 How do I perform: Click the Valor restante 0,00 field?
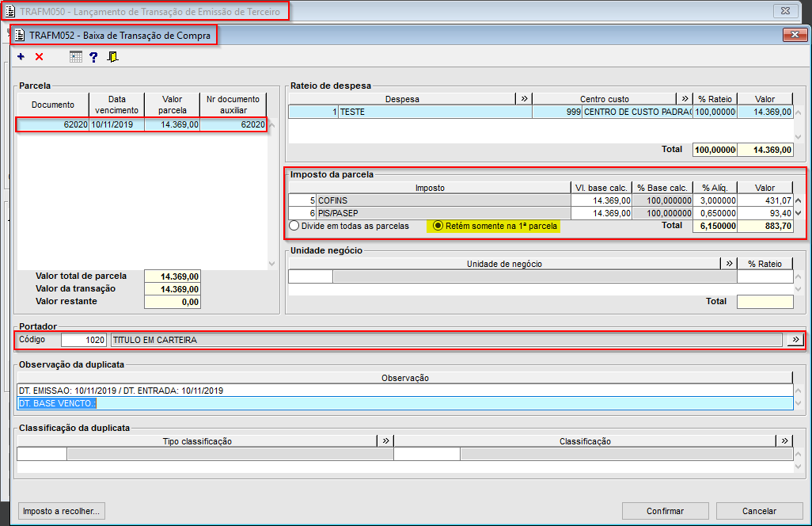pyautogui.click(x=173, y=302)
